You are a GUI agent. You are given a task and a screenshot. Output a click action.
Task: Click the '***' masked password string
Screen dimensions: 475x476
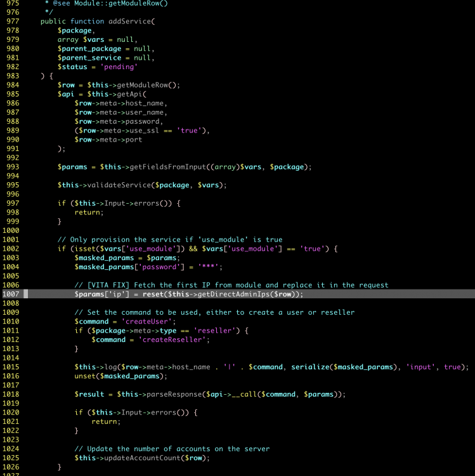(208, 267)
